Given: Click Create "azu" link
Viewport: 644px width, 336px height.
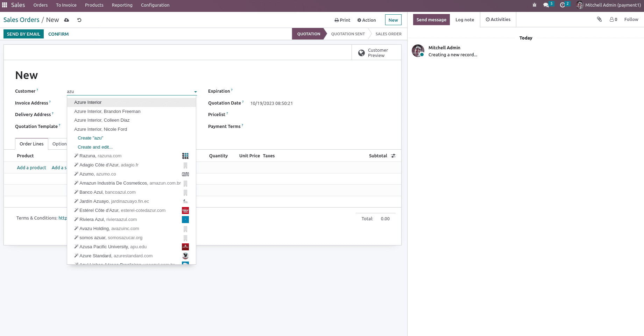Looking at the screenshot, I should click(90, 138).
